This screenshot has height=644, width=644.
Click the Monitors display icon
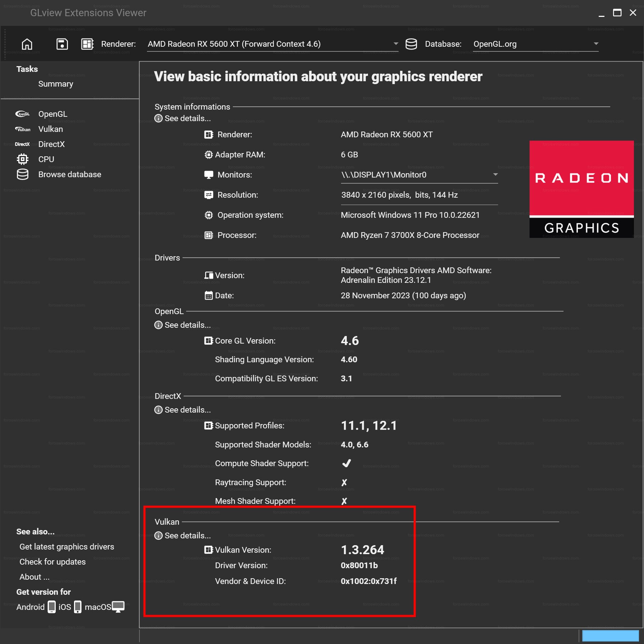[x=208, y=175]
